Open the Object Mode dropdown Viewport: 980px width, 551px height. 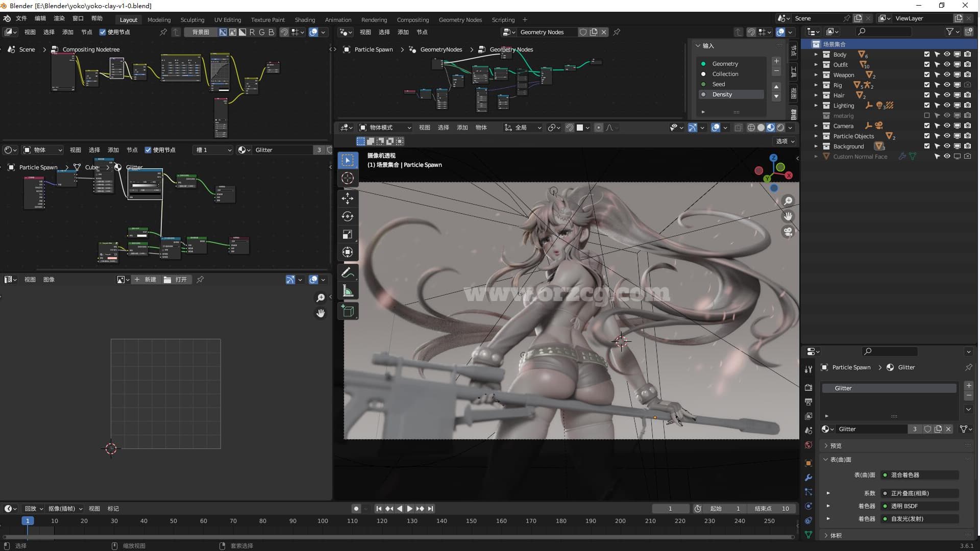(385, 128)
